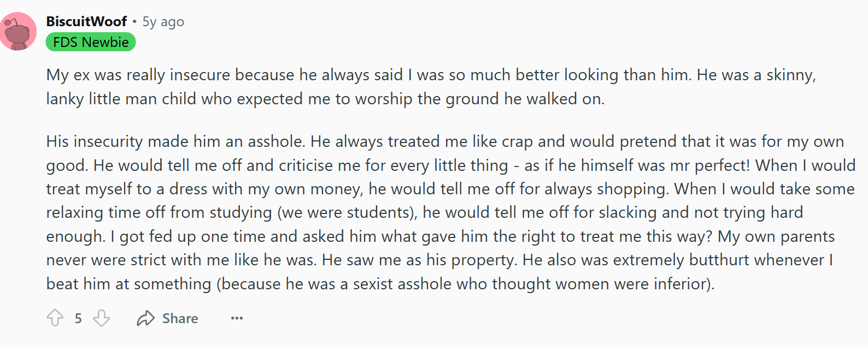Downvote BiscuitWoof's comment
Viewport: 868px width, 345px height.
(x=102, y=318)
